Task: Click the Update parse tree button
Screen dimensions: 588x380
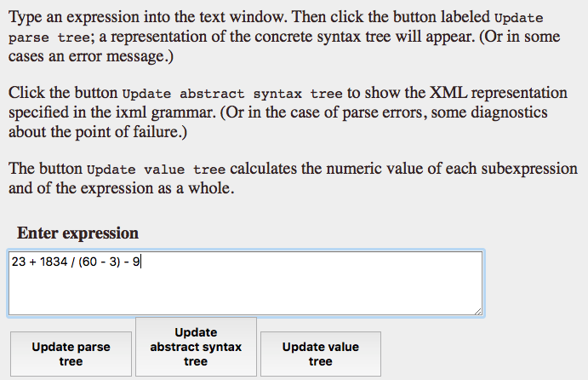Action: [x=71, y=354]
